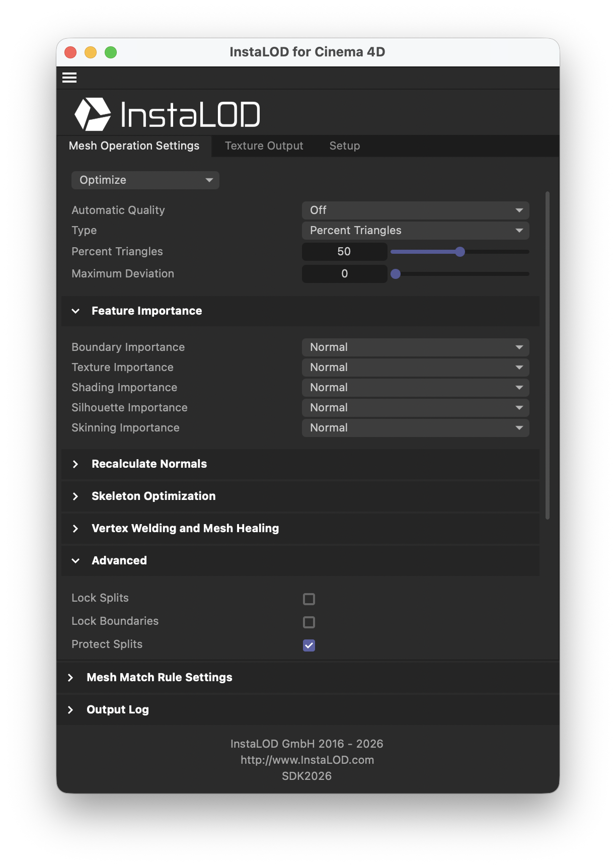Click the Automatic Quality label
This screenshot has height=868, width=616.
coord(118,210)
